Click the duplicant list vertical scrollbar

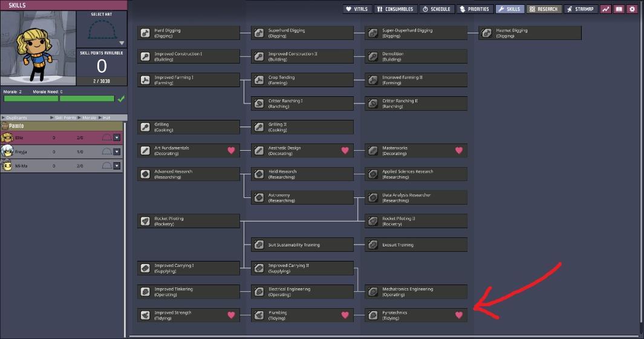coord(125,229)
